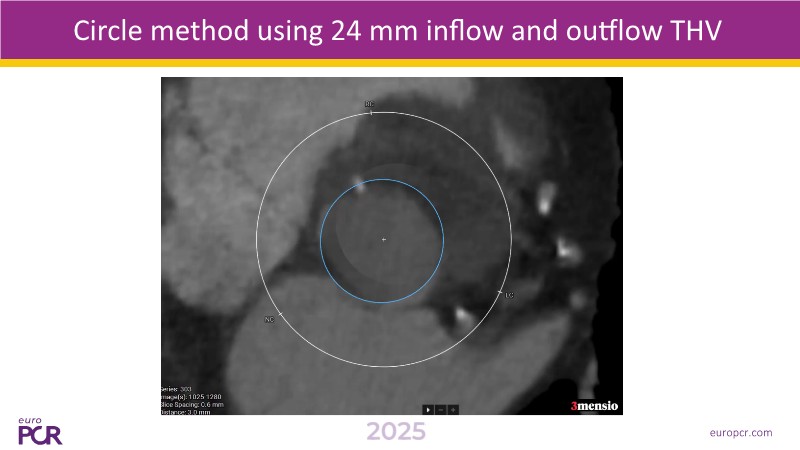The image size is (800, 450).
Task: Click the 'Image(s): 1025 1280' overlay text
Action: 191,394
